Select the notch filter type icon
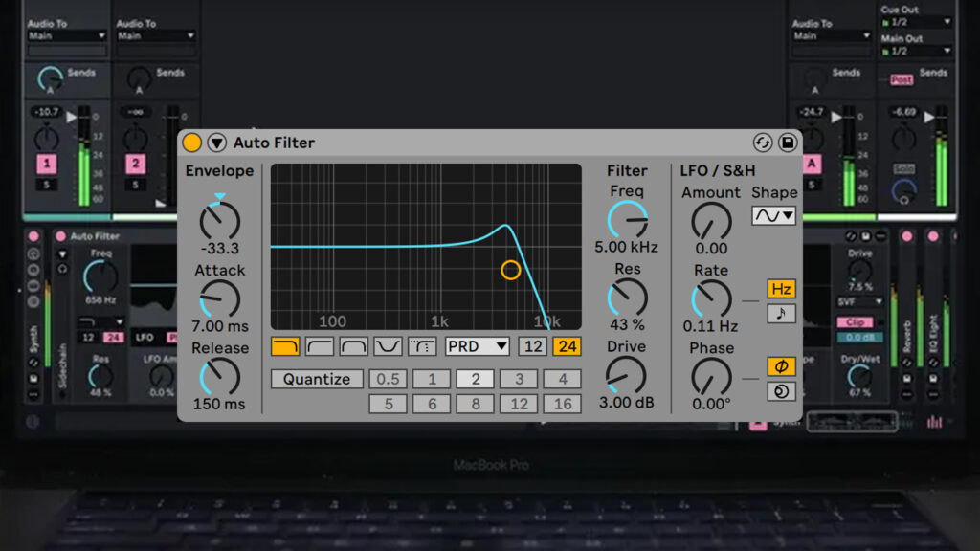 click(388, 346)
